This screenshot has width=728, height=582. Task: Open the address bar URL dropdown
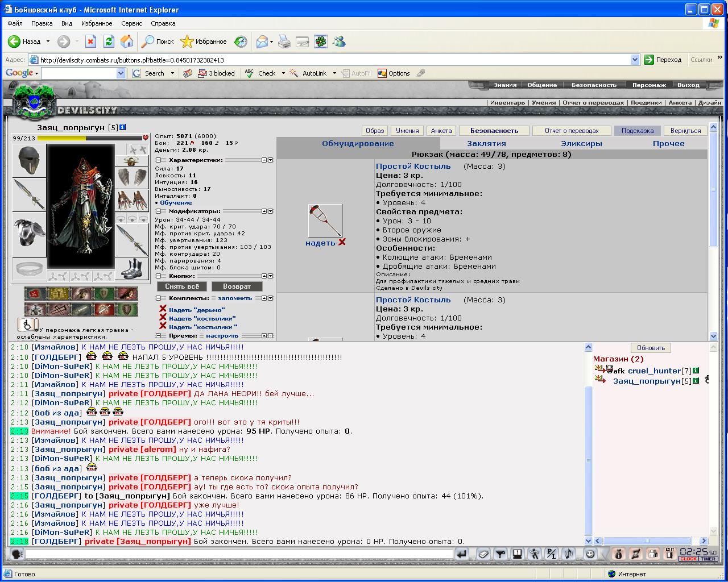635,60
